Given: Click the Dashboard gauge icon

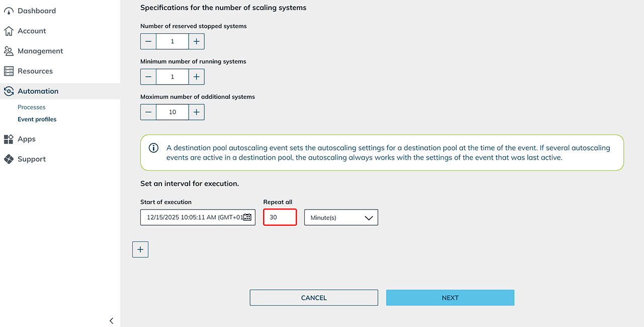Looking at the screenshot, I should point(9,11).
